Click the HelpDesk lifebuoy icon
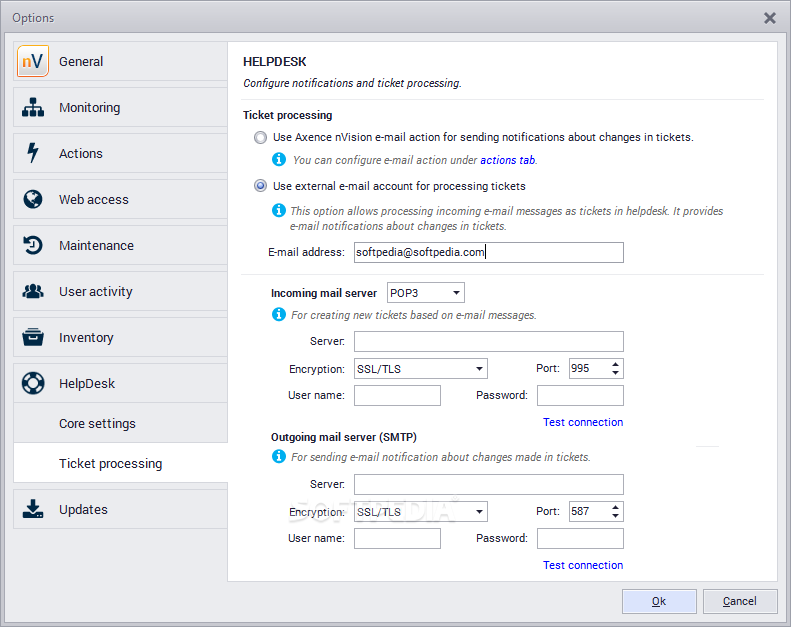 click(33, 383)
